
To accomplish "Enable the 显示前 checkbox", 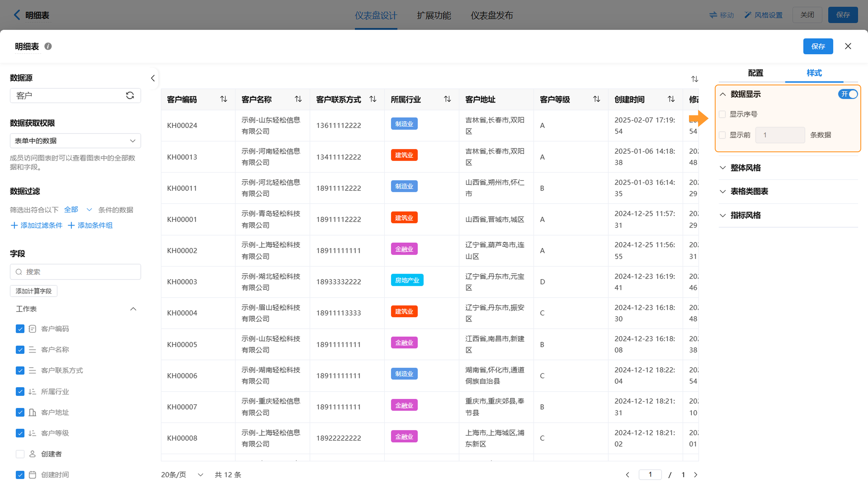I will tap(722, 135).
